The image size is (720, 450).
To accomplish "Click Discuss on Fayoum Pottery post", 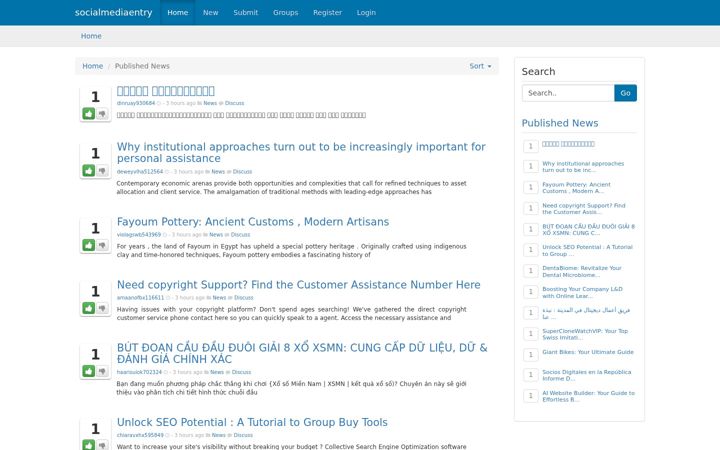I will 241,235.
